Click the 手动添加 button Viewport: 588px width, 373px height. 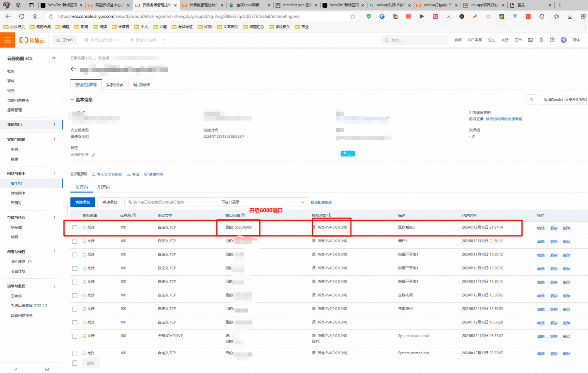pos(110,202)
